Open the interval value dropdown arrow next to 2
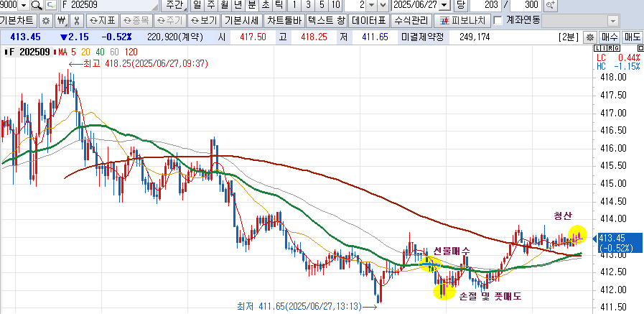The width and height of the screenshot is (644, 314). tap(371, 5)
